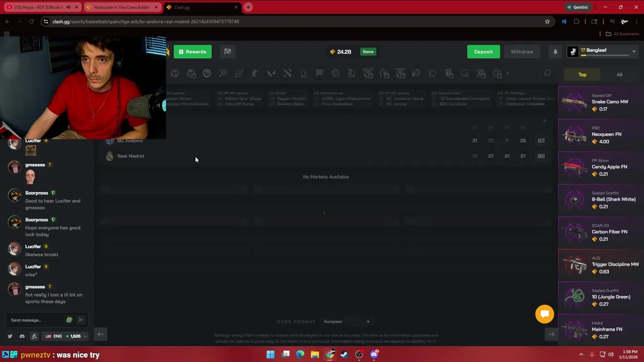The width and height of the screenshot is (644, 362).
Task: Open the Chrome three-dot menu
Action: point(636,22)
